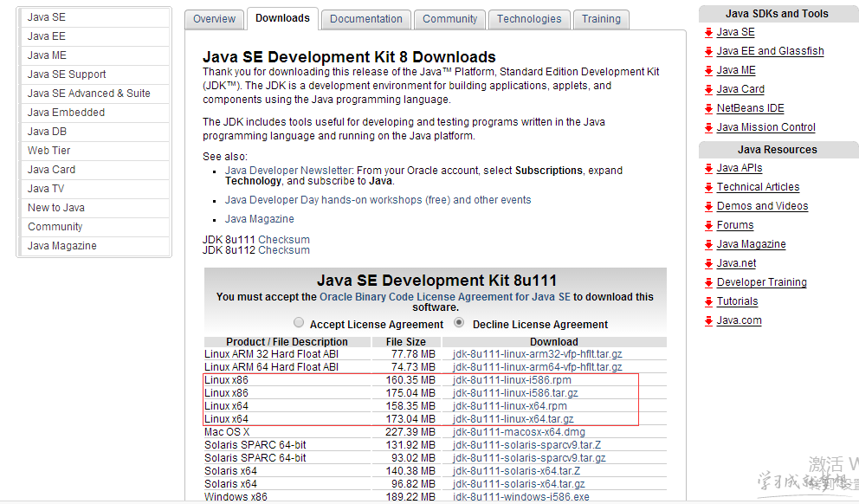Click the arrow icon beside Java APIs
The image size is (859, 504).
click(708, 168)
